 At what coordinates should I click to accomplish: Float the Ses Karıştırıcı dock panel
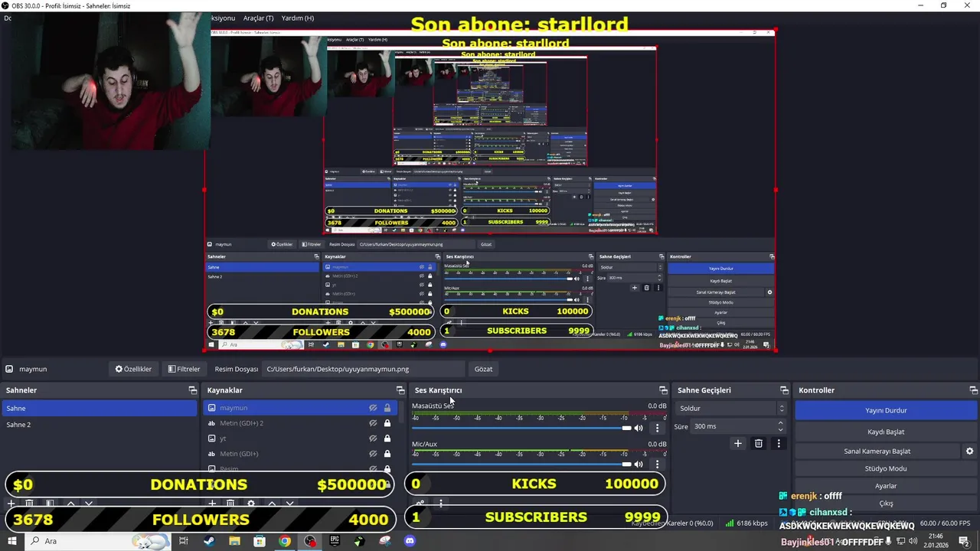(x=663, y=390)
